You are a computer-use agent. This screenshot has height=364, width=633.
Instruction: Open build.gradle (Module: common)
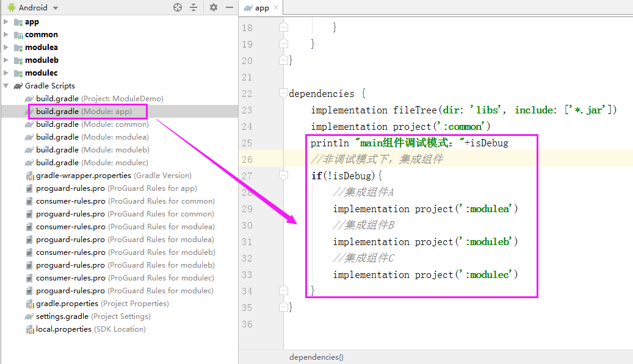(92, 124)
